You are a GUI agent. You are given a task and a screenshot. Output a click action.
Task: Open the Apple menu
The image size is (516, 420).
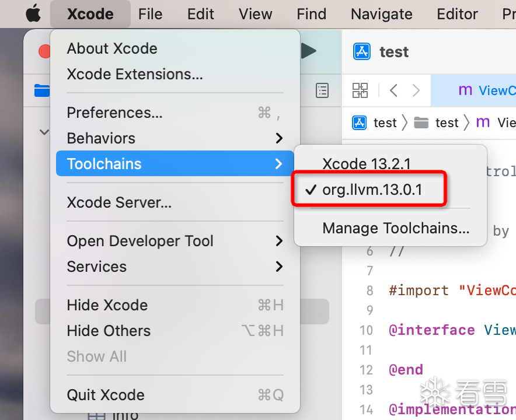pyautogui.click(x=33, y=14)
